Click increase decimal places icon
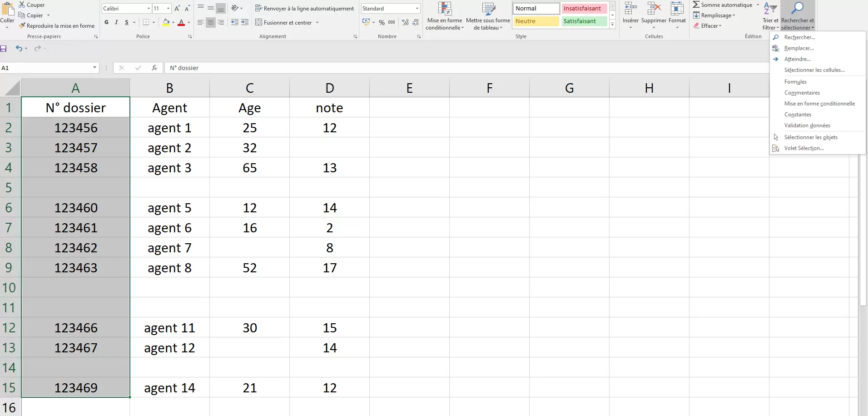Viewport: 868px width, 416px height. [405, 22]
